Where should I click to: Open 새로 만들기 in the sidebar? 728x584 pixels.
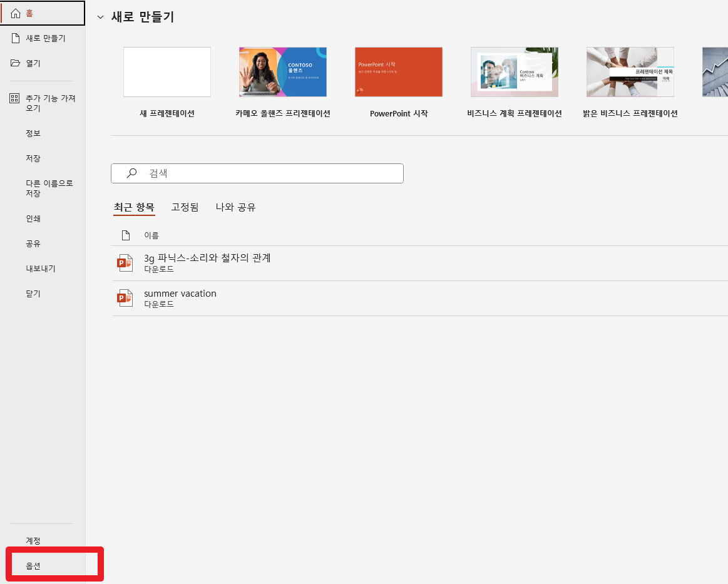click(x=43, y=38)
